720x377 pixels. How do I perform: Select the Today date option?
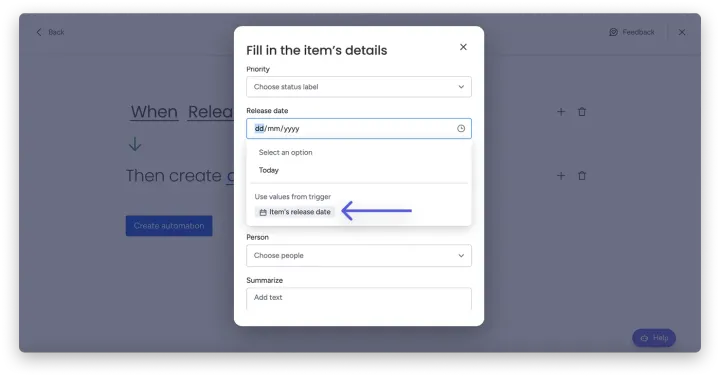pyautogui.click(x=269, y=170)
